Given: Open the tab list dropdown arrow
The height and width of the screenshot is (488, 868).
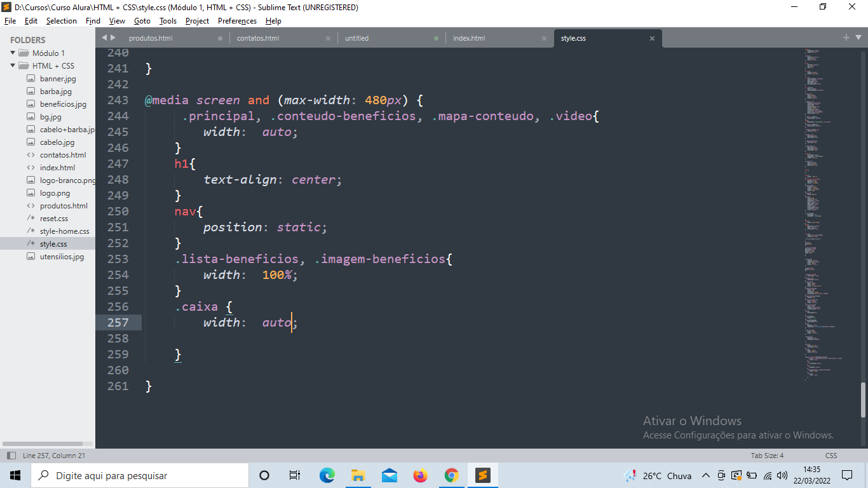Looking at the screenshot, I should 858,38.
